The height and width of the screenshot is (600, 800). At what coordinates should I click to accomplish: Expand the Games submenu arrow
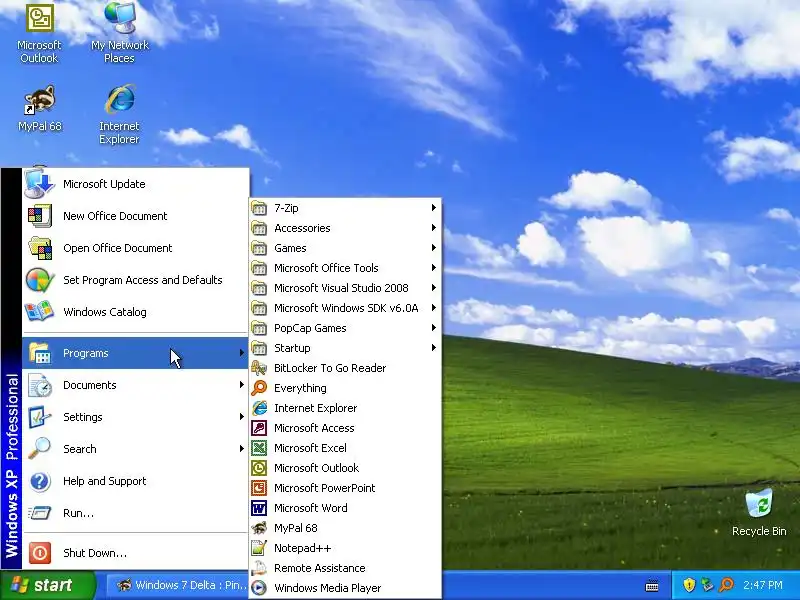434,247
